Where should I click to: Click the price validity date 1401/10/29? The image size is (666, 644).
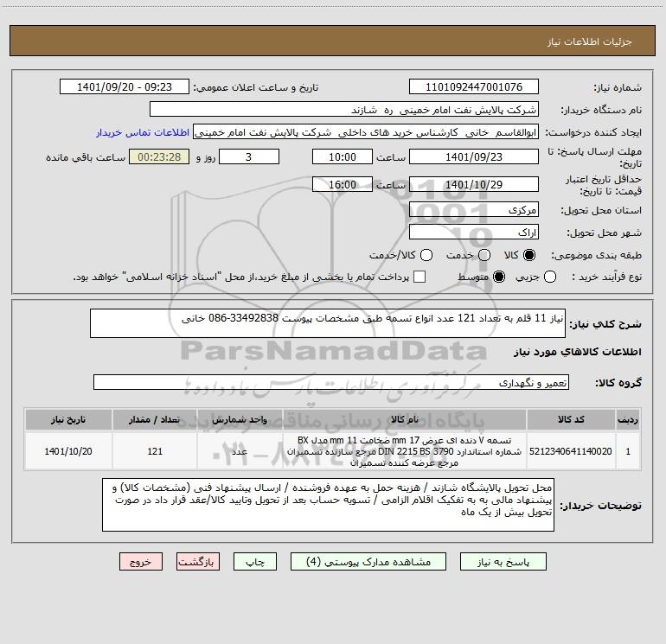tap(474, 184)
